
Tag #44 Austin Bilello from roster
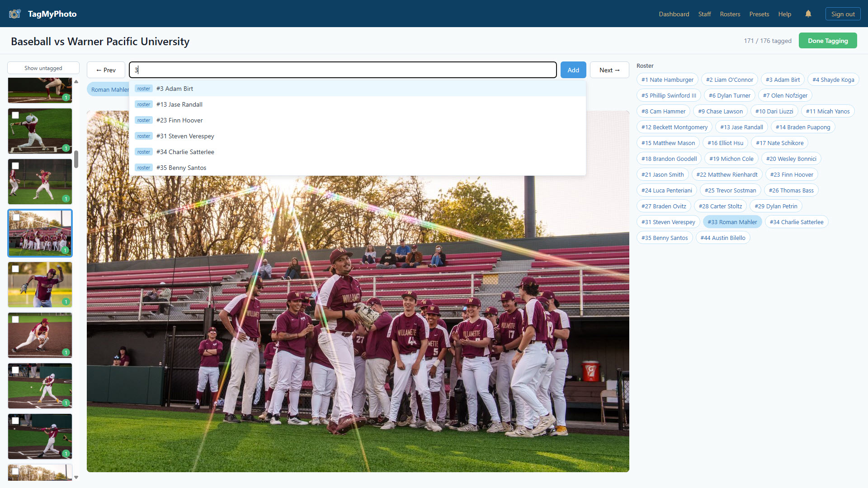(722, 238)
